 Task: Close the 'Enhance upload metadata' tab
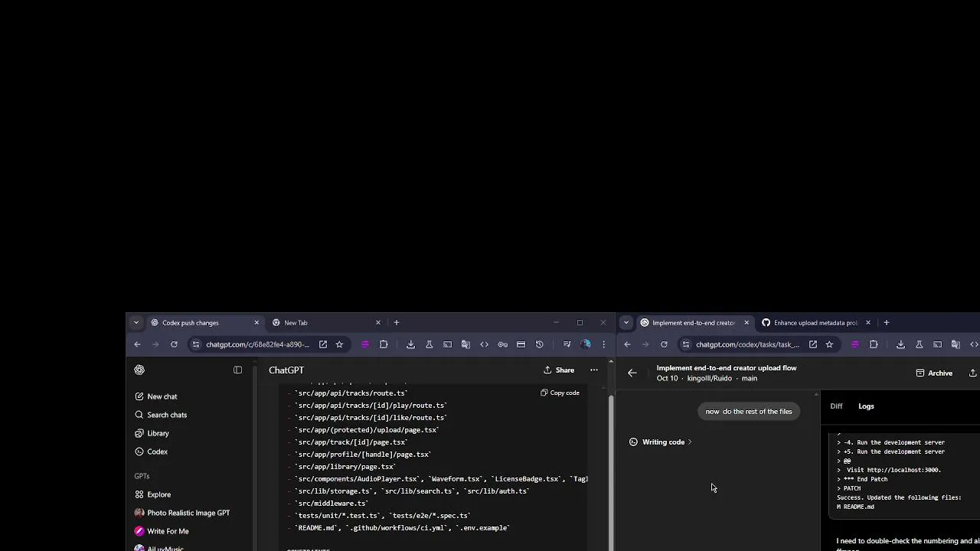point(867,323)
